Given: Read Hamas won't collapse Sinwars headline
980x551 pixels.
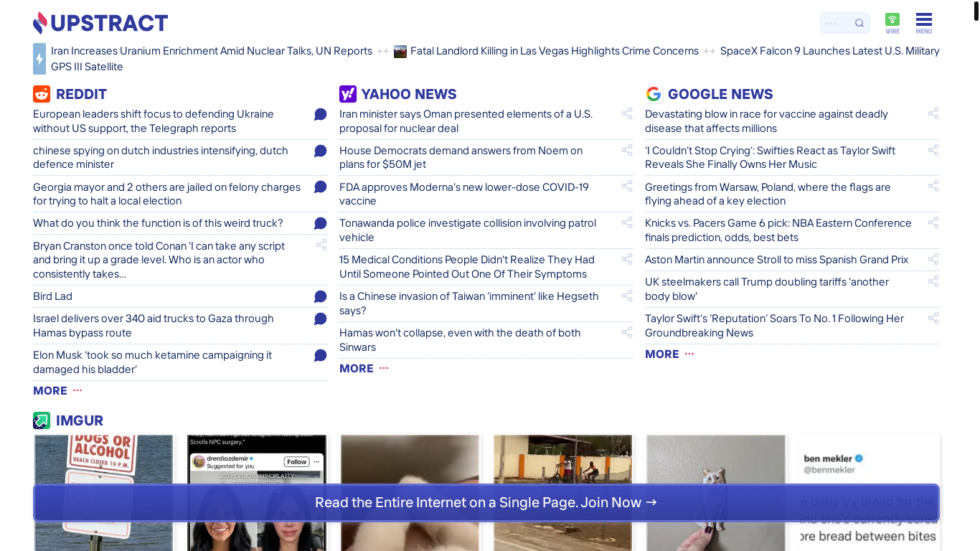Looking at the screenshot, I should click(460, 340).
